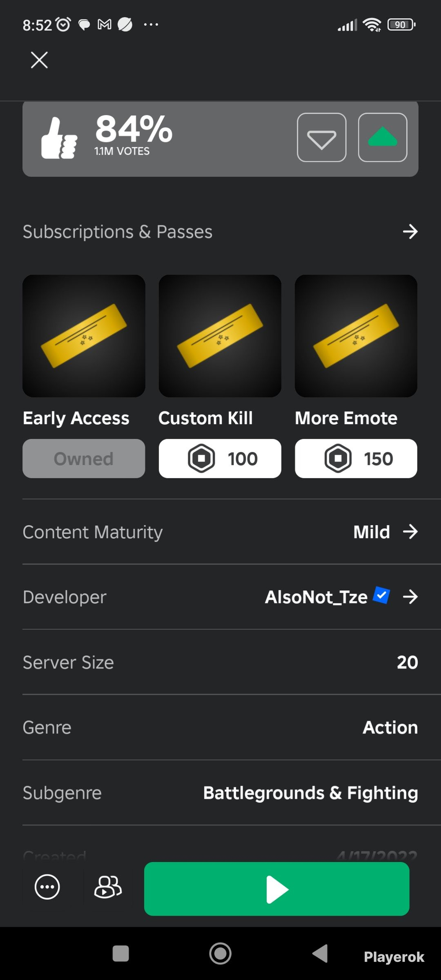The height and width of the screenshot is (980, 441).
Task: Click the verified badge next to AlsoNot_Tze
Action: 381,595
